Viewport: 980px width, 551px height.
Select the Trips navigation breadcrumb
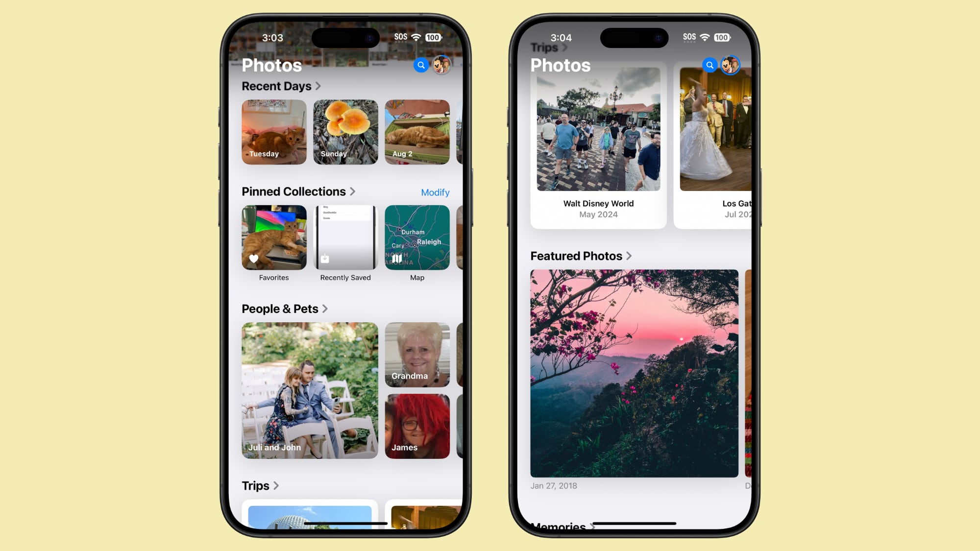[546, 47]
